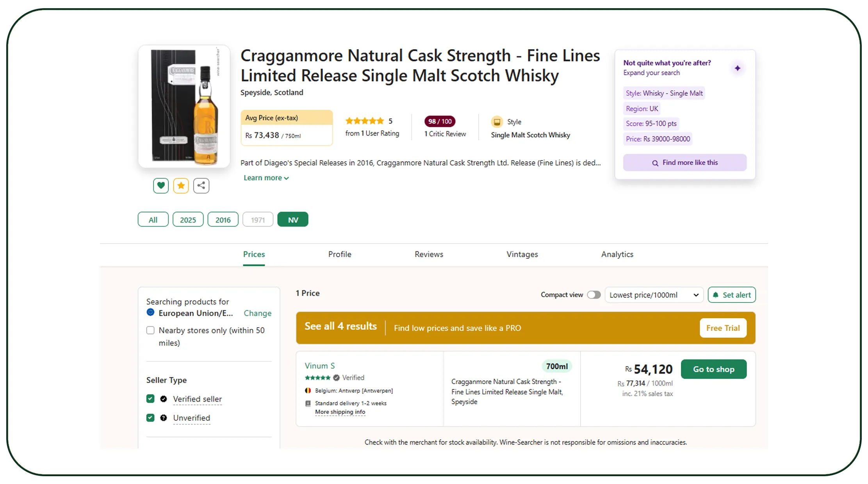Click Score: 95-100 pts tag

(651, 123)
